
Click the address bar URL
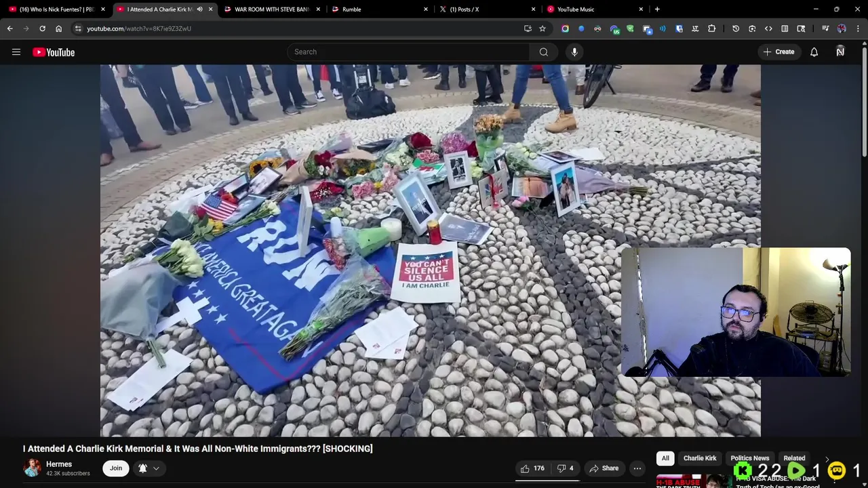pyautogui.click(x=139, y=28)
